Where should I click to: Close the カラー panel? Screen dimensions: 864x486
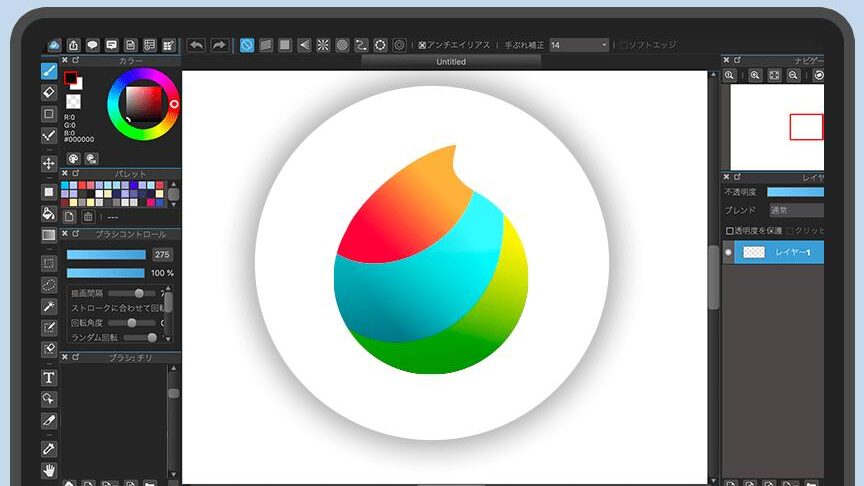(x=64, y=60)
